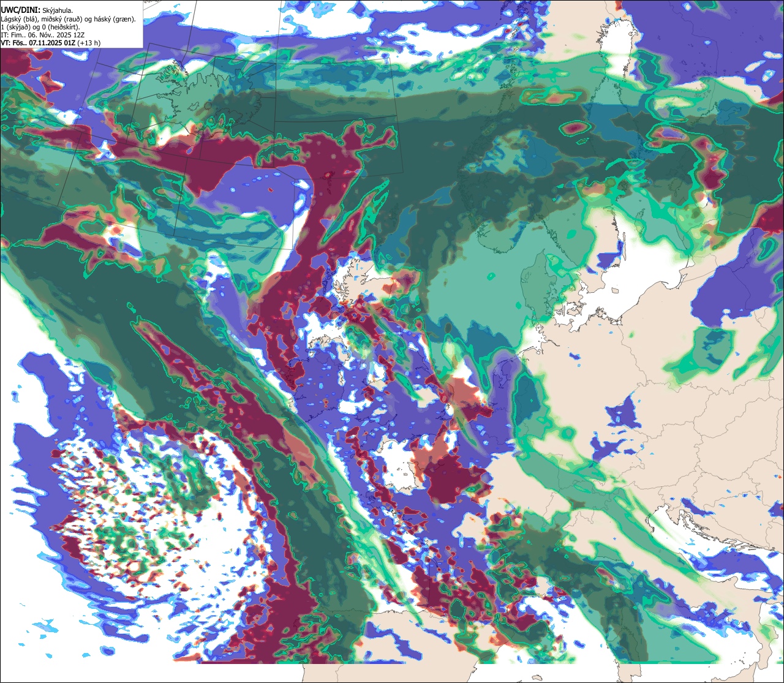Click the "VT: Fös.. 07.11.2025 01Z (+13 h)" line
784x683 pixels.
(x=51, y=43)
